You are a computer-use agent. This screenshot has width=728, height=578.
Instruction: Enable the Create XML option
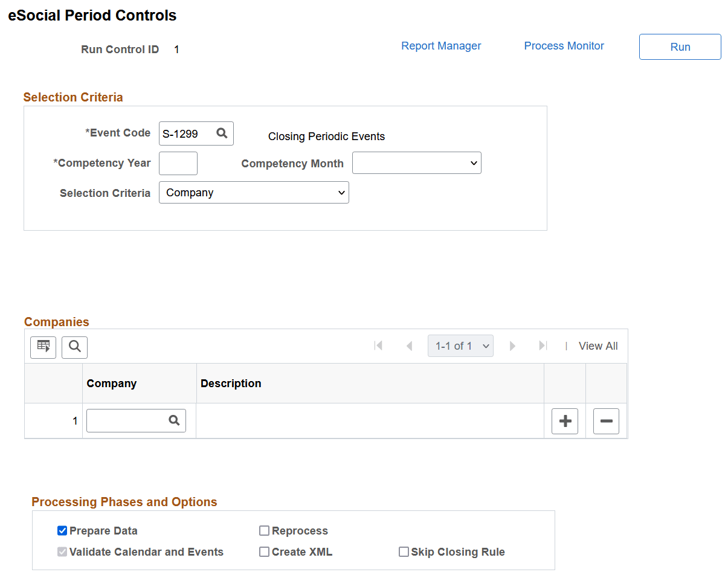tap(264, 551)
